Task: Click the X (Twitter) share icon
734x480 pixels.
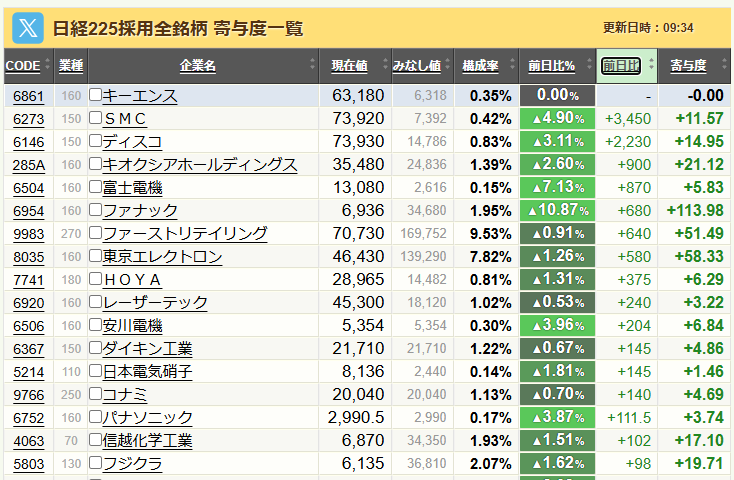Action: pyautogui.click(x=27, y=28)
